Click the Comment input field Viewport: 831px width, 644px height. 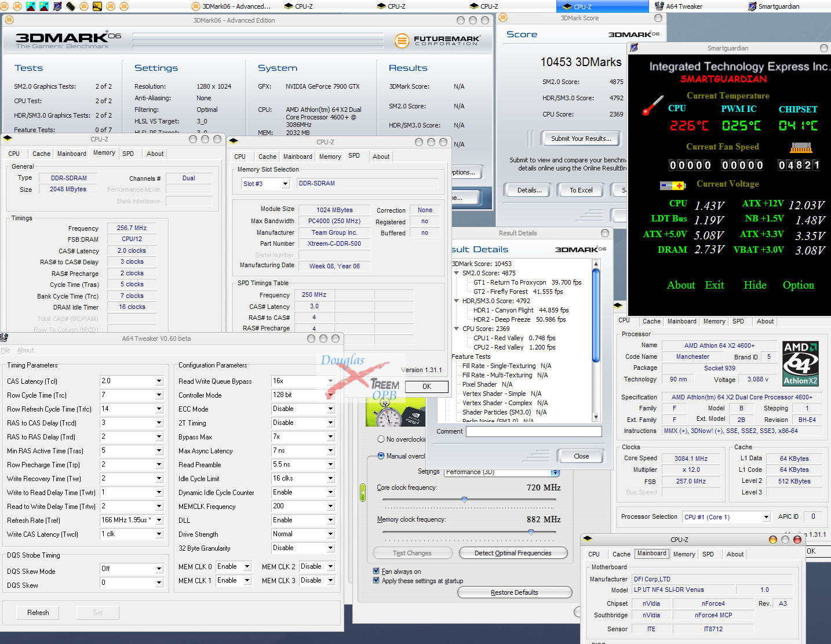pos(534,431)
